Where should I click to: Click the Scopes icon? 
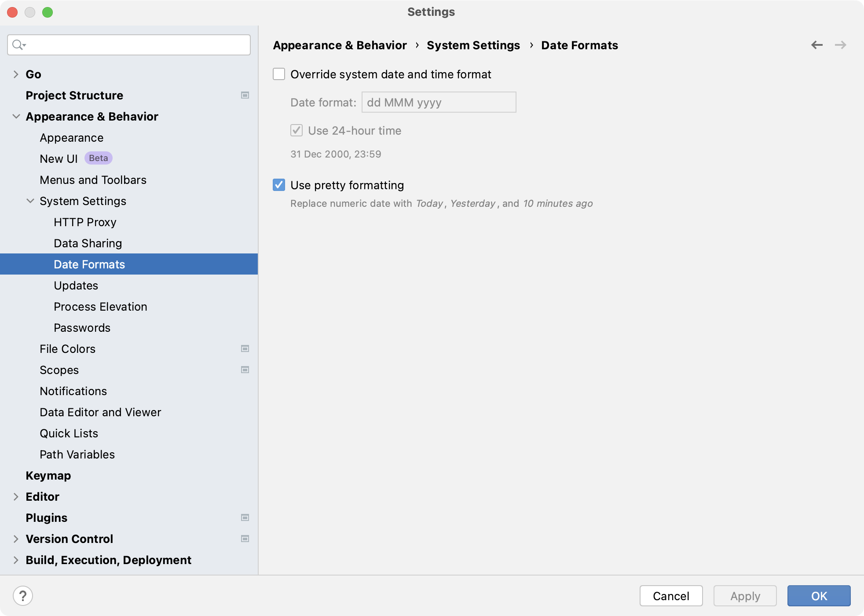click(x=245, y=369)
